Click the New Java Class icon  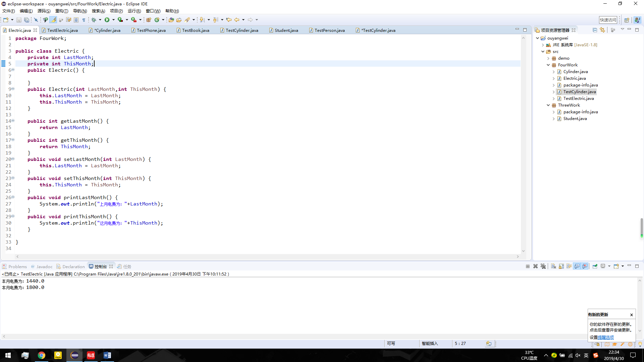[x=157, y=20]
